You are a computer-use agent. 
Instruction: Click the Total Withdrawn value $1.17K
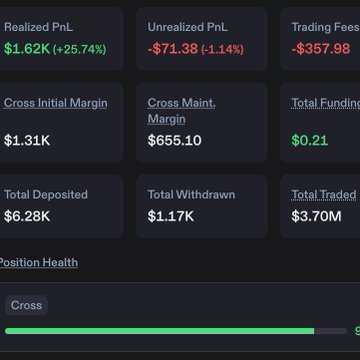(x=171, y=216)
